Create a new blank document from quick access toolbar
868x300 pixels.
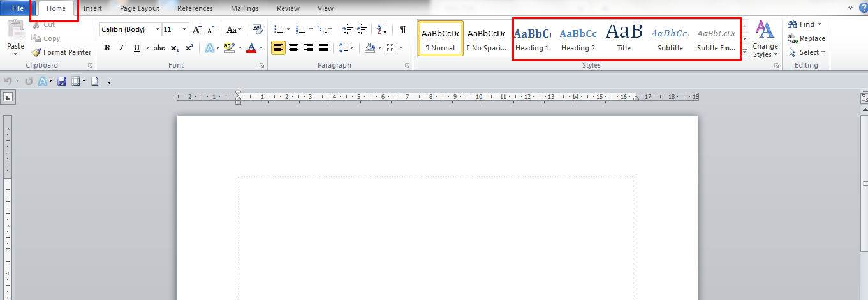coord(94,81)
